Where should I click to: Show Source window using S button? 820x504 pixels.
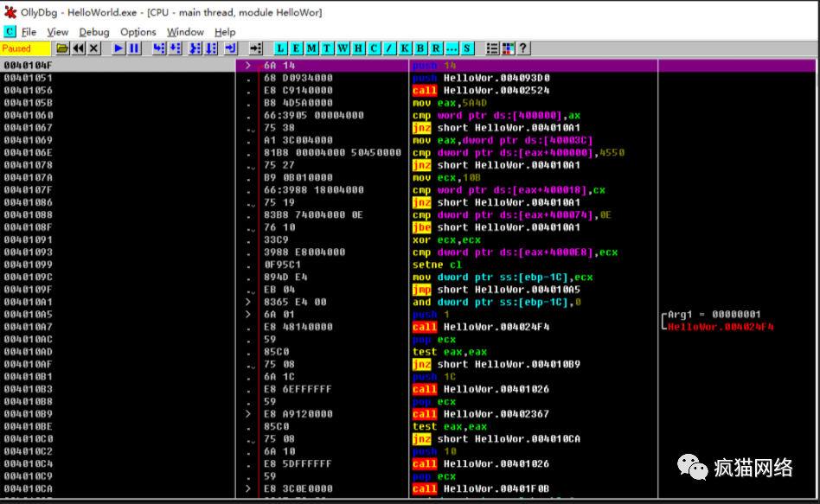[467, 48]
